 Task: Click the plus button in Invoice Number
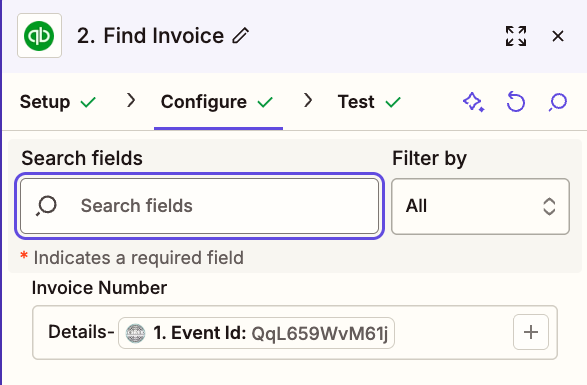tap(531, 332)
